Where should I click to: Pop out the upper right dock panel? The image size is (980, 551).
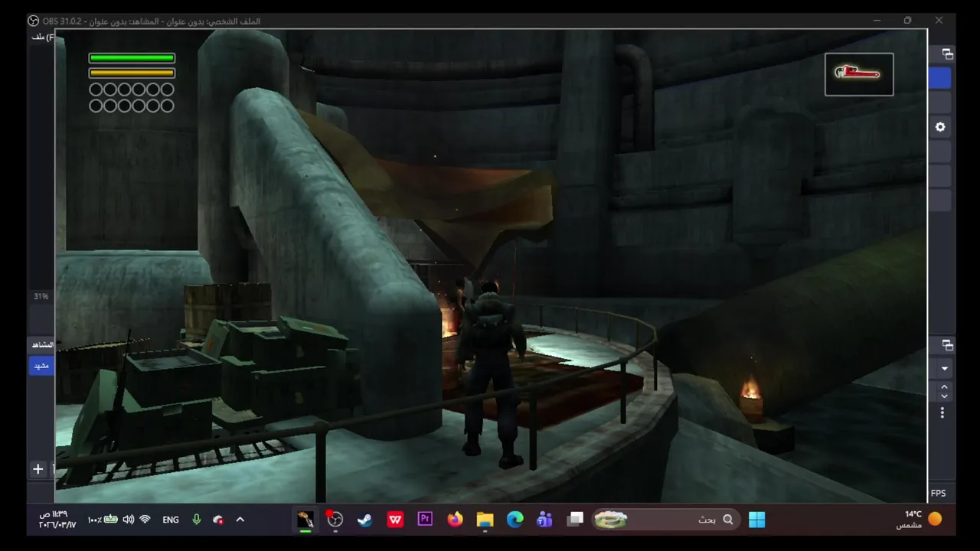(947, 54)
